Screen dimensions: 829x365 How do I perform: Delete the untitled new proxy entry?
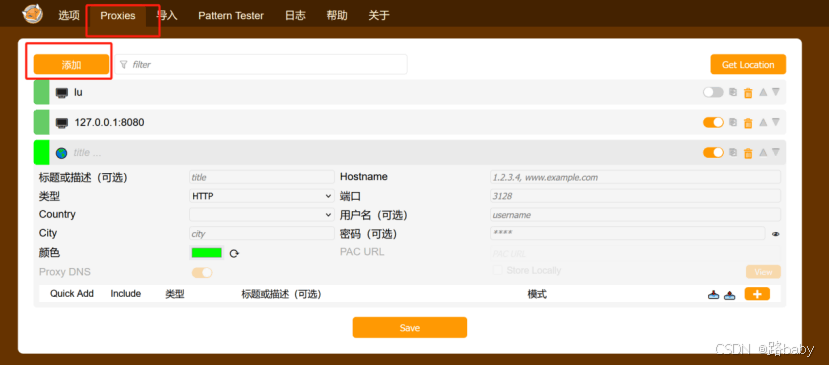coord(748,153)
